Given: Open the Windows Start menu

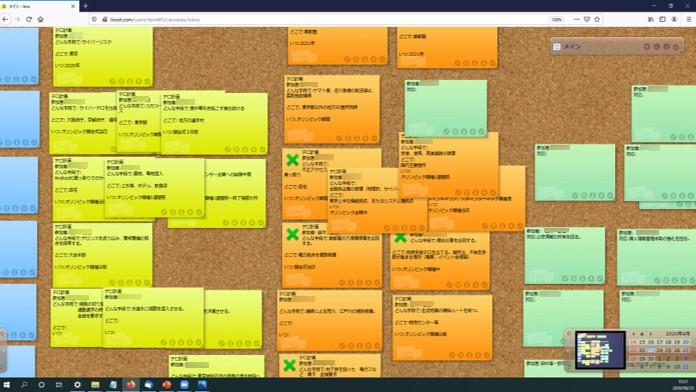Looking at the screenshot, I should click(x=6, y=385).
